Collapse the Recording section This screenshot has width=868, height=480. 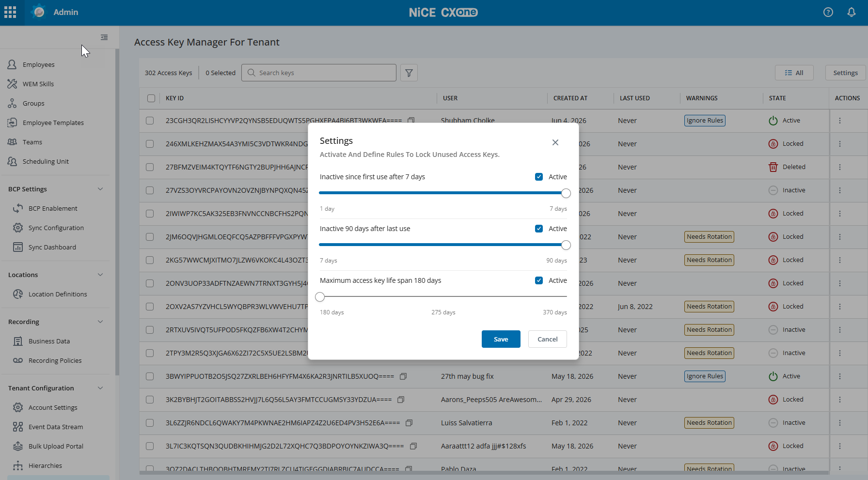[x=100, y=322]
